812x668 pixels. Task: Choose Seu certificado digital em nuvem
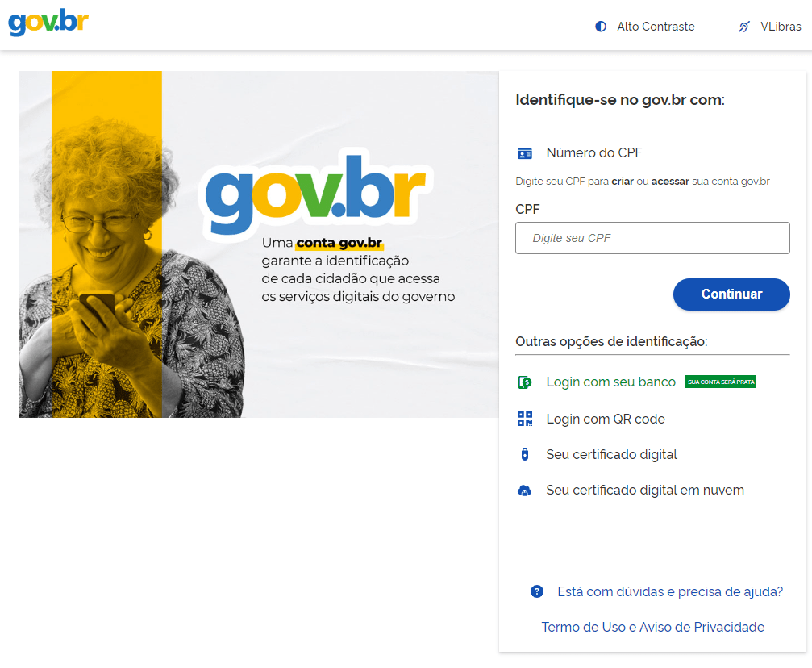click(x=645, y=491)
